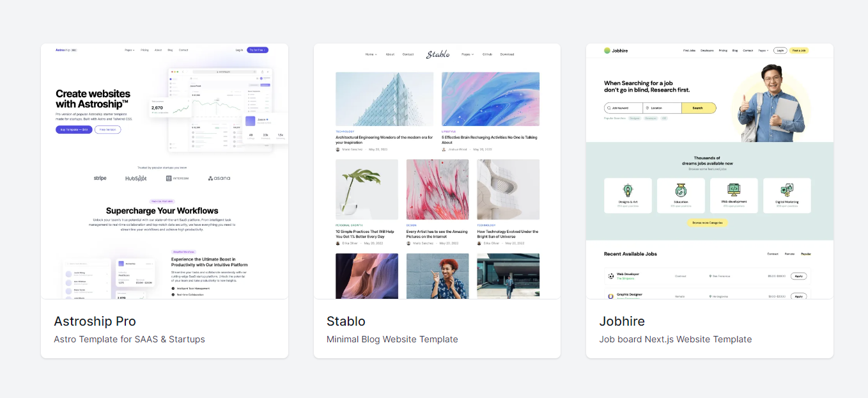
Task: Click the Free Version button
Action: pyautogui.click(x=108, y=130)
